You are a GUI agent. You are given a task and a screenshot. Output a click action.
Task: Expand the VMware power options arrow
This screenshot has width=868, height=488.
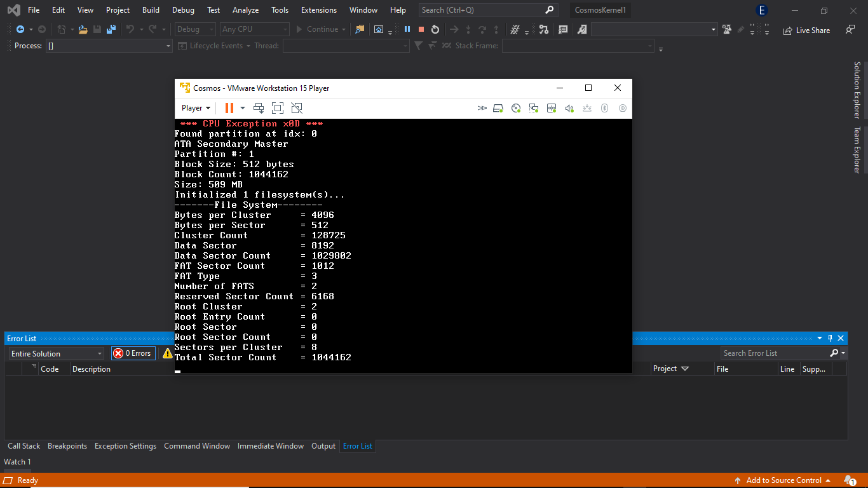click(x=243, y=108)
